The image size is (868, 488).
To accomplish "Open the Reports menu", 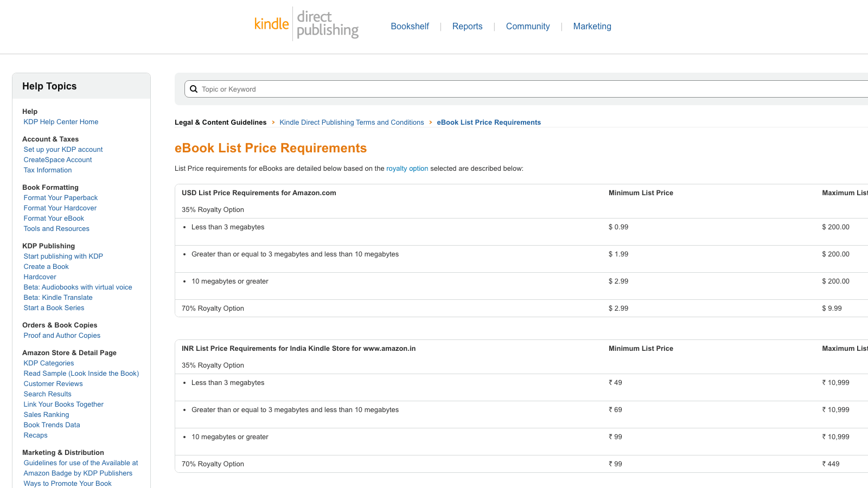I will [x=467, y=26].
